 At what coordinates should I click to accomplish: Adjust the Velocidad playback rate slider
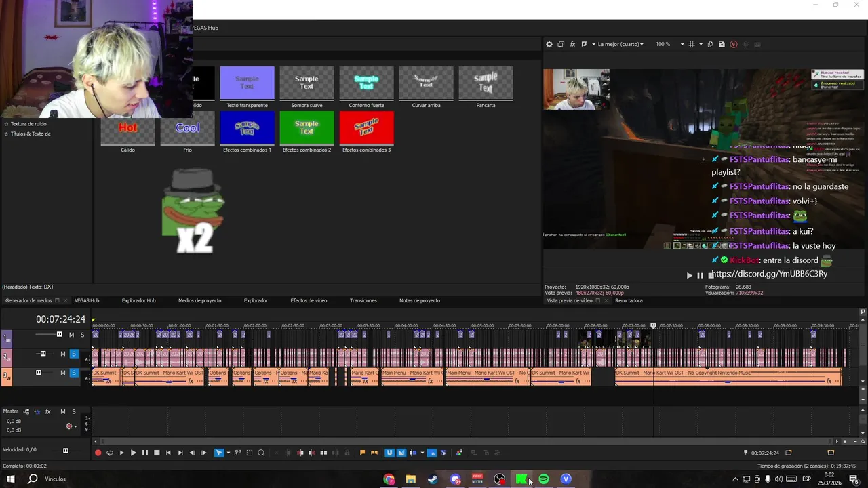point(66,450)
